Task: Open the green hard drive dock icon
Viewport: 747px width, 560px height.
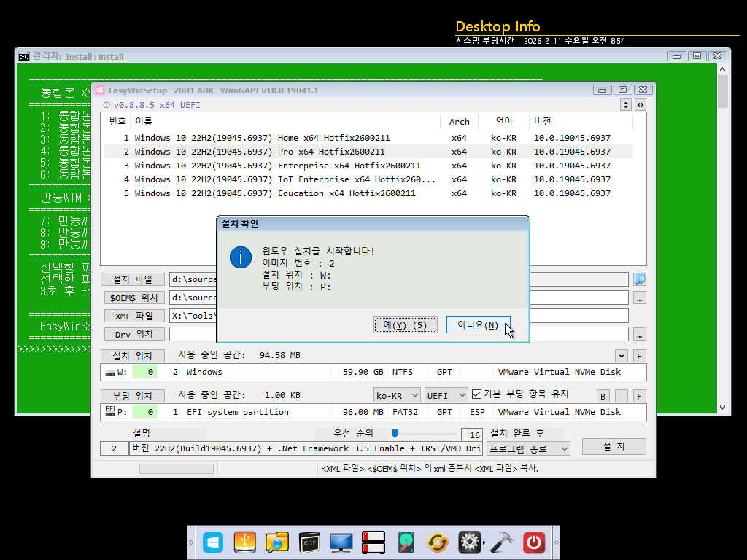Action: tap(406, 542)
